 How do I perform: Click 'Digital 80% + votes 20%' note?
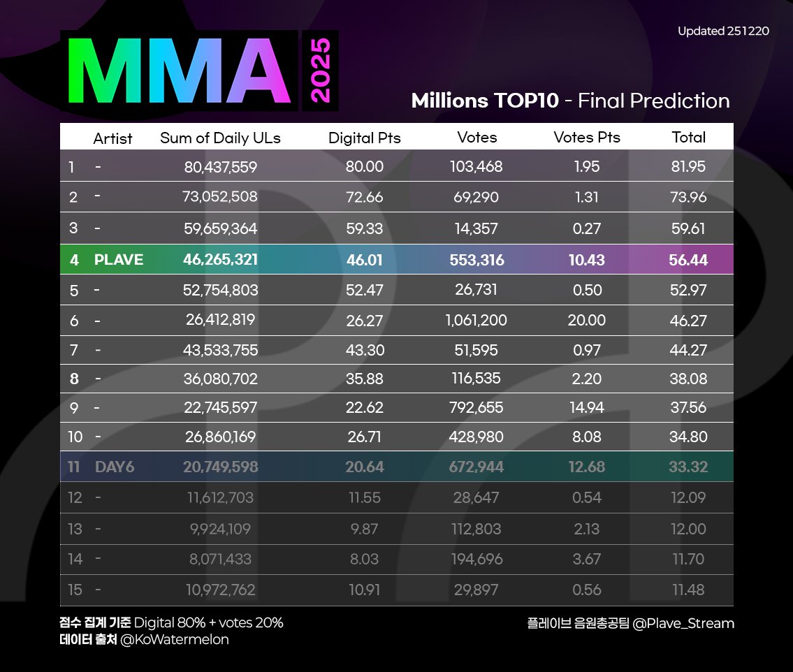(x=208, y=622)
